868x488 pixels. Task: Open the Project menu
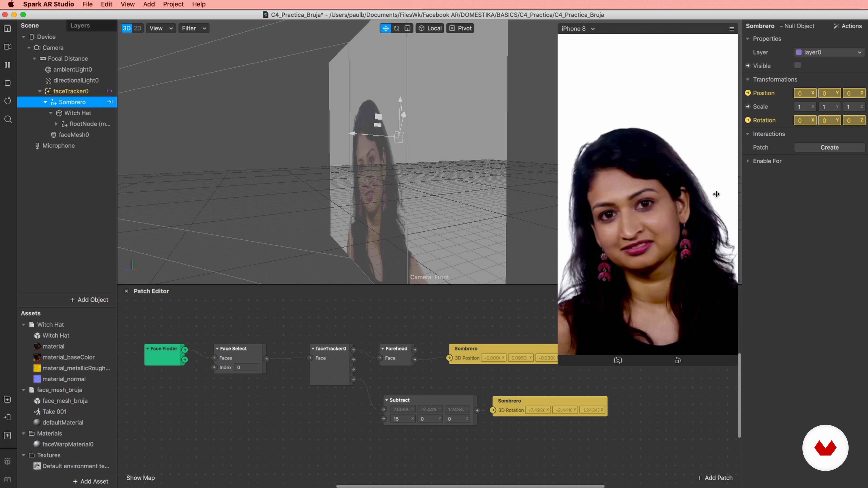173,4
